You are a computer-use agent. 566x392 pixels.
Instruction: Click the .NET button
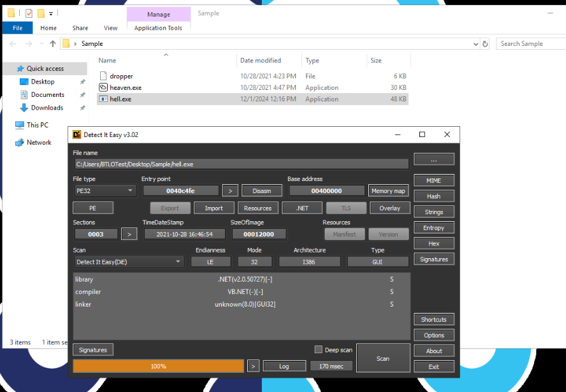point(302,208)
